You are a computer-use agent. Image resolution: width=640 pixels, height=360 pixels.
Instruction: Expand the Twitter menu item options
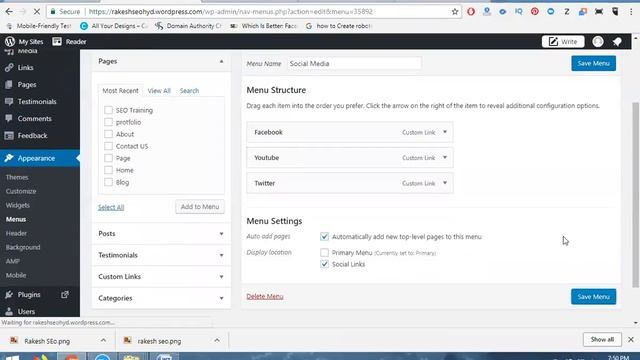445,183
